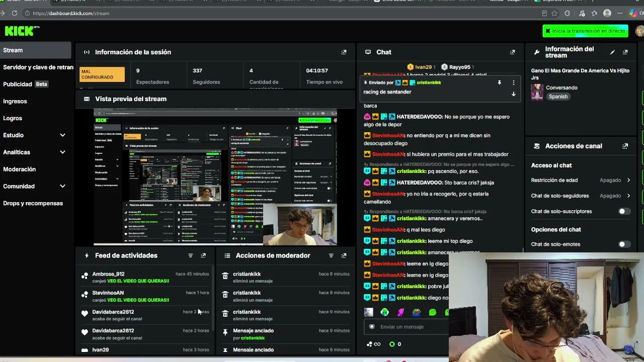Open the pinned message three-dot menu
This screenshot has height=362, width=644.
(x=514, y=82)
